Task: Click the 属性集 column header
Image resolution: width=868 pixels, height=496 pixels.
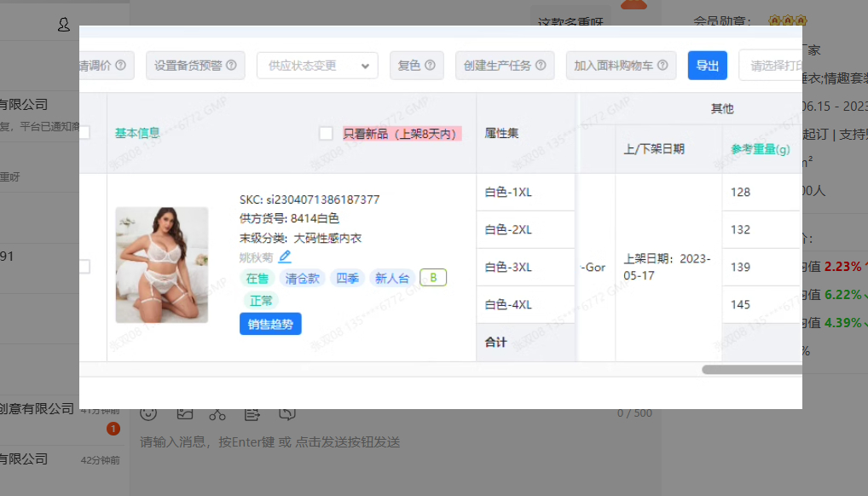Action: [x=501, y=133]
